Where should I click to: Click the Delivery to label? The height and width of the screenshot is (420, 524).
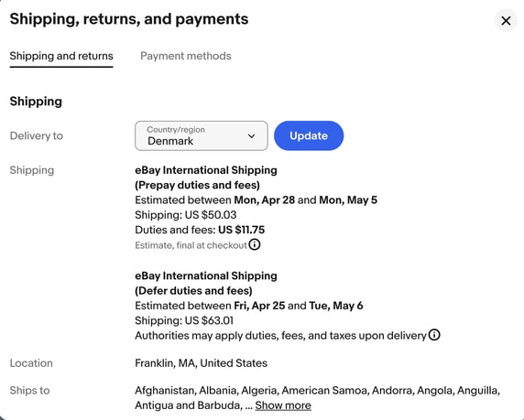[x=37, y=135]
